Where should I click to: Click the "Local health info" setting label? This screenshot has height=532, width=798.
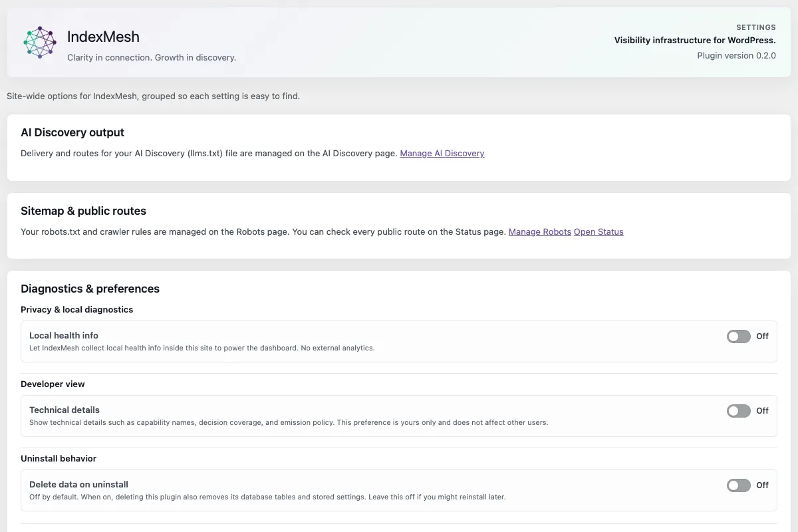(x=64, y=336)
